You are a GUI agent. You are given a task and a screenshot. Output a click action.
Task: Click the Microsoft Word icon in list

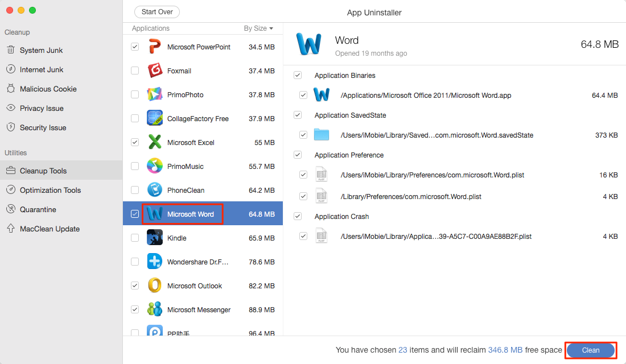coord(154,214)
